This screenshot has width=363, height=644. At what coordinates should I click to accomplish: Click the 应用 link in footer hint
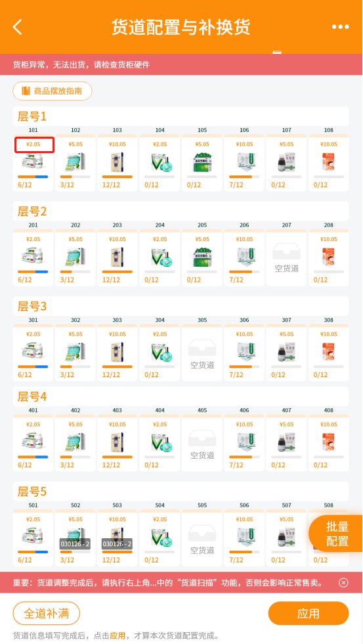[117, 635]
